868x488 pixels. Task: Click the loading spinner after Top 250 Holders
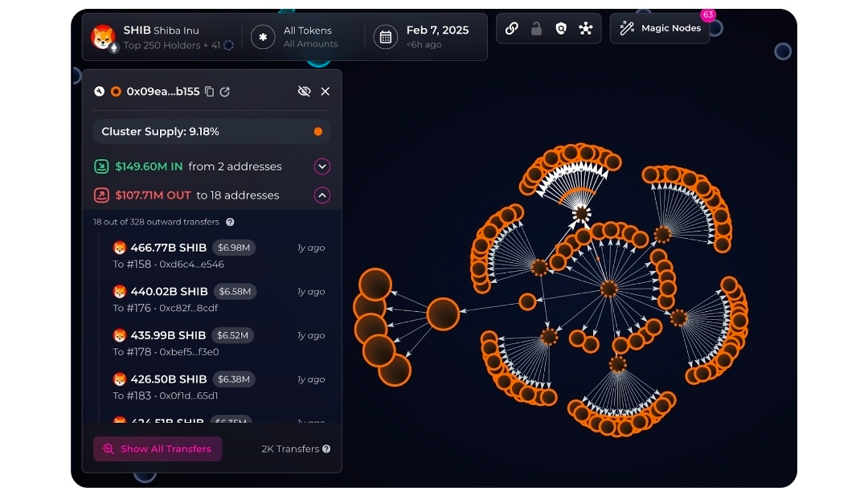[x=228, y=45]
